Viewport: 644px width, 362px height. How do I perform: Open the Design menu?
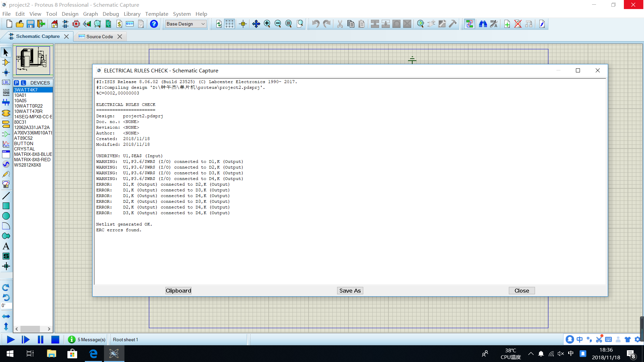click(x=70, y=14)
